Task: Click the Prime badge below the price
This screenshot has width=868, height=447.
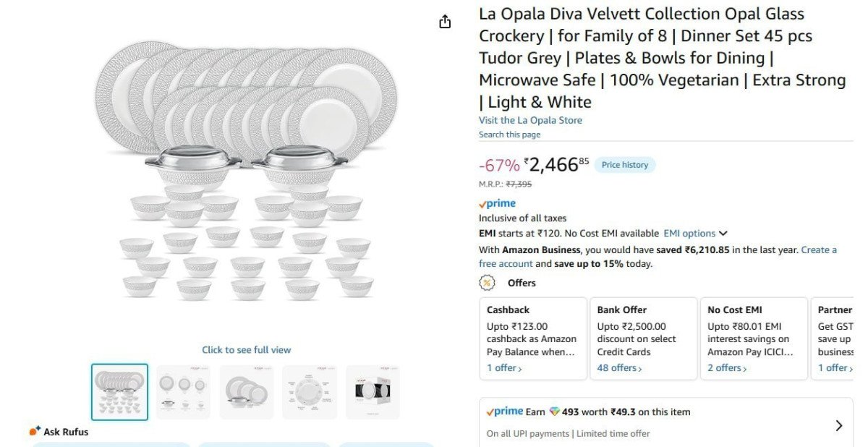Action: point(497,203)
